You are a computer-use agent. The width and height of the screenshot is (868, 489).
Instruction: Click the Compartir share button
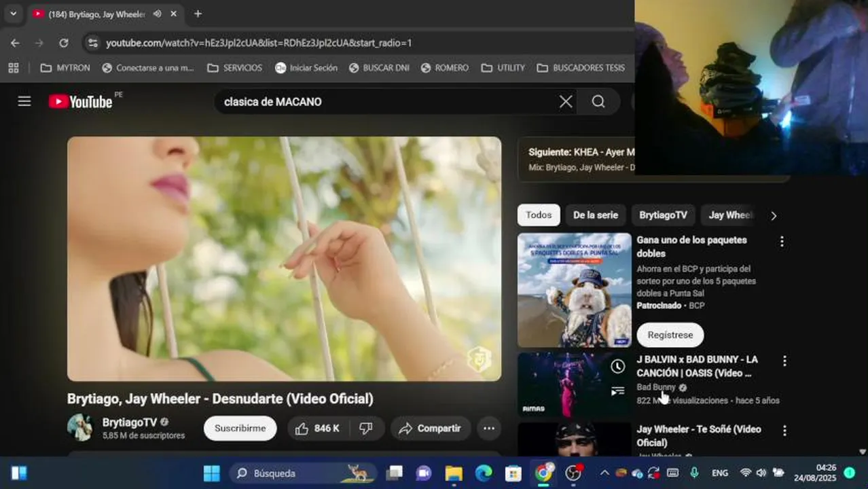point(430,429)
